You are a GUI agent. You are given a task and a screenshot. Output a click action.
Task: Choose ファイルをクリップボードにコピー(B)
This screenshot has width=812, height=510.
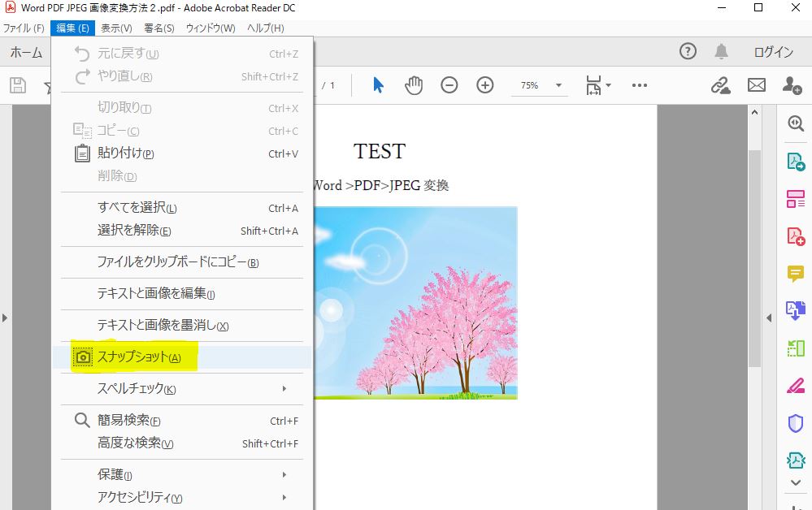182,262
